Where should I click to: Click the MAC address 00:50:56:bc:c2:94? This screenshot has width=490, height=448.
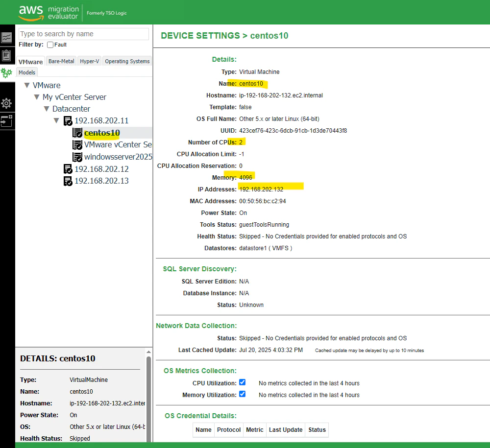(263, 201)
